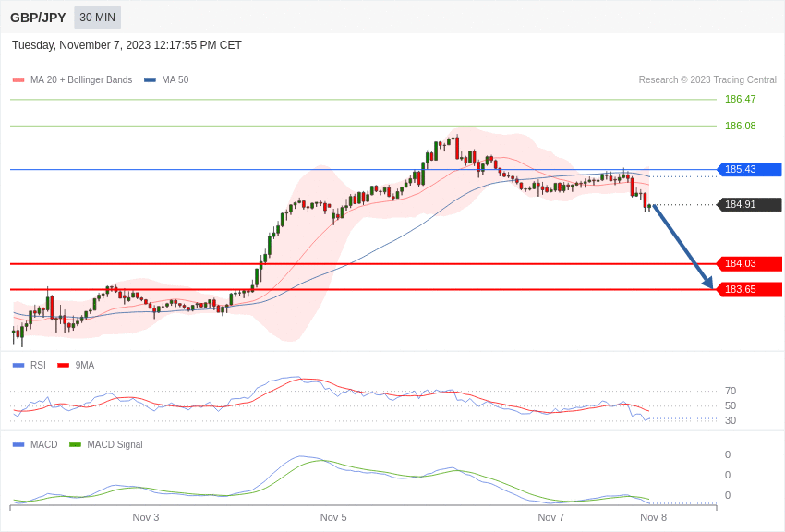Click the MA 50 blue legend swatch
Image resolution: width=785 pixels, height=532 pixels.
pos(150,80)
